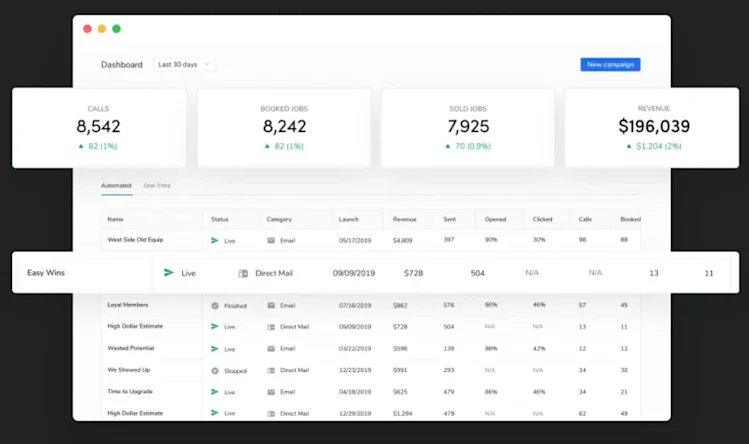The image size is (749, 444).
Task: Click the Direct Mail icon in Easy Wins row
Action: click(x=243, y=273)
